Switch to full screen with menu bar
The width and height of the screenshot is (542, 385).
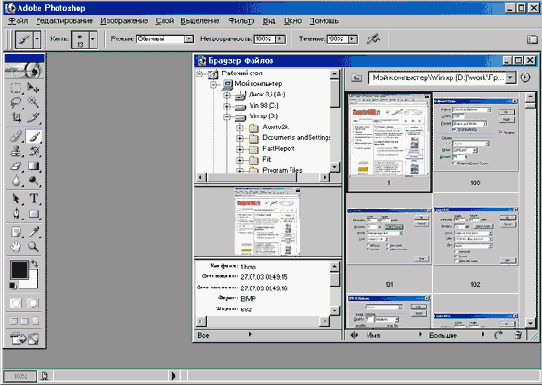(25, 321)
